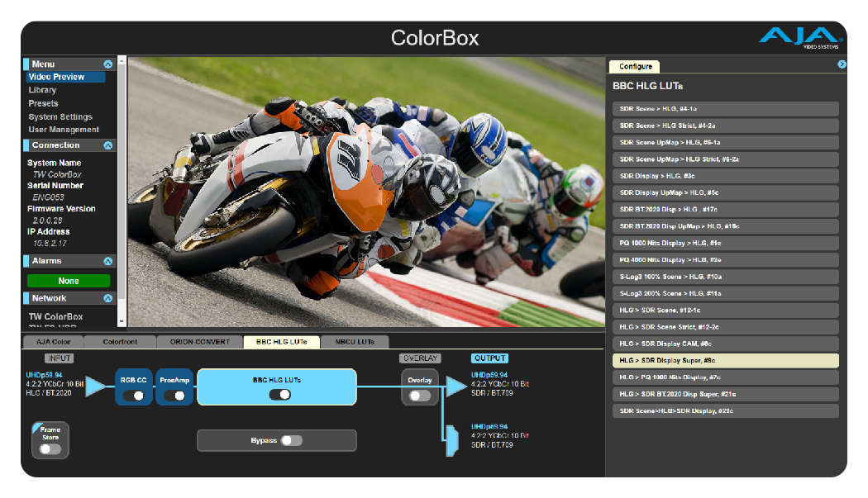
Task: Click the sidebar scrollbar up arrow
Action: (122, 60)
